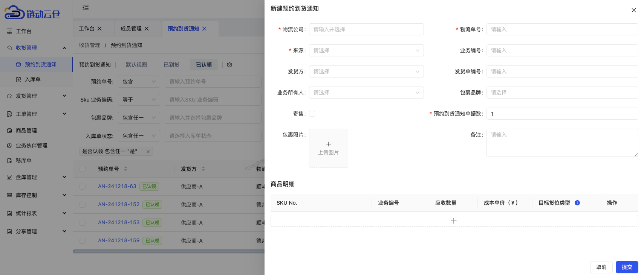
Task: Focus the 物流公司 input field
Action: click(x=366, y=29)
